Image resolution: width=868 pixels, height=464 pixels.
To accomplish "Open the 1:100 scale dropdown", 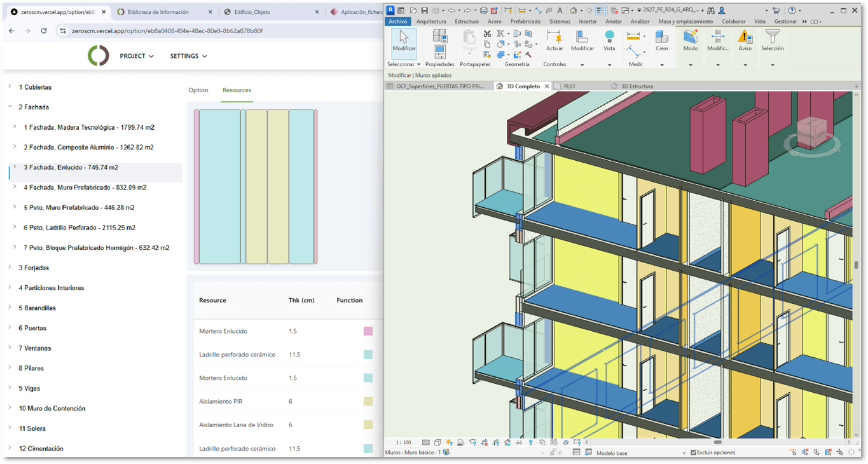I will click(404, 441).
